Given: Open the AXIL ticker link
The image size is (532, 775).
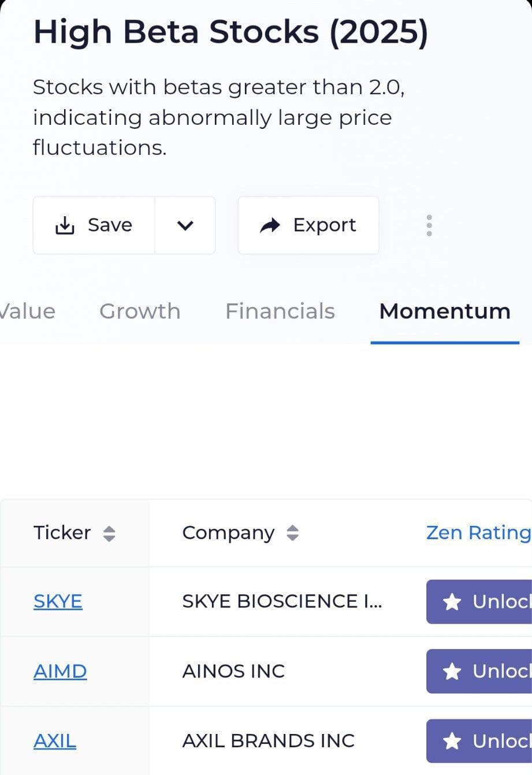Looking at the screenshot, I should coord(55,741).
